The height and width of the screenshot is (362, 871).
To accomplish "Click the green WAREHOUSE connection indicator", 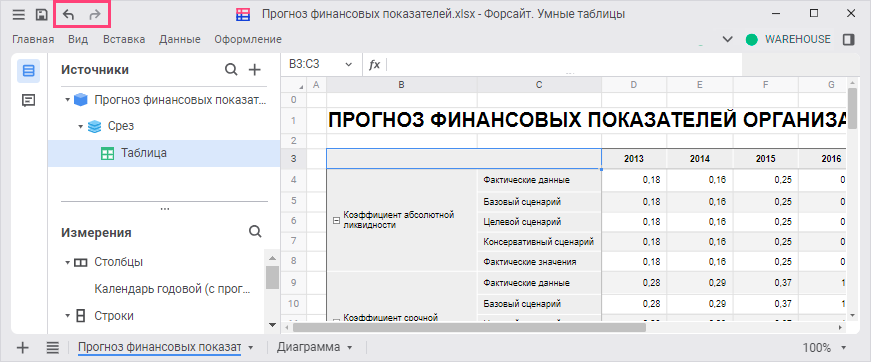I will point(752,39).
